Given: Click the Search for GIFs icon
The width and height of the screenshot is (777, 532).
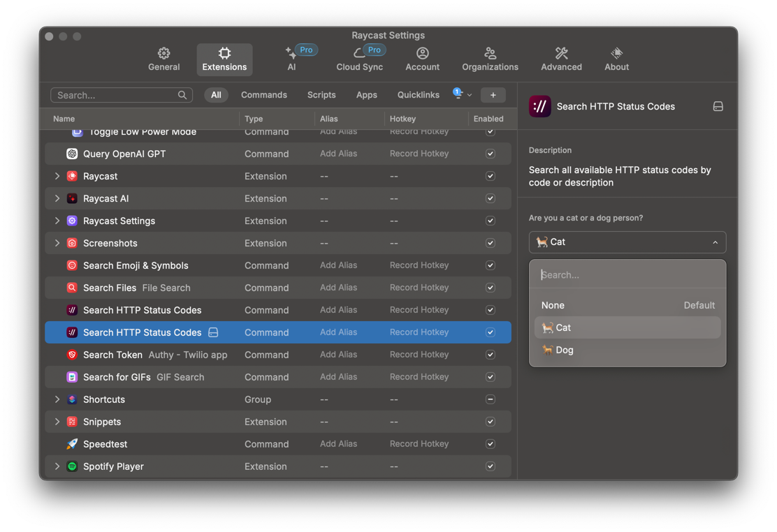Looking at the screenshot, I should click(x=72, y=377).
